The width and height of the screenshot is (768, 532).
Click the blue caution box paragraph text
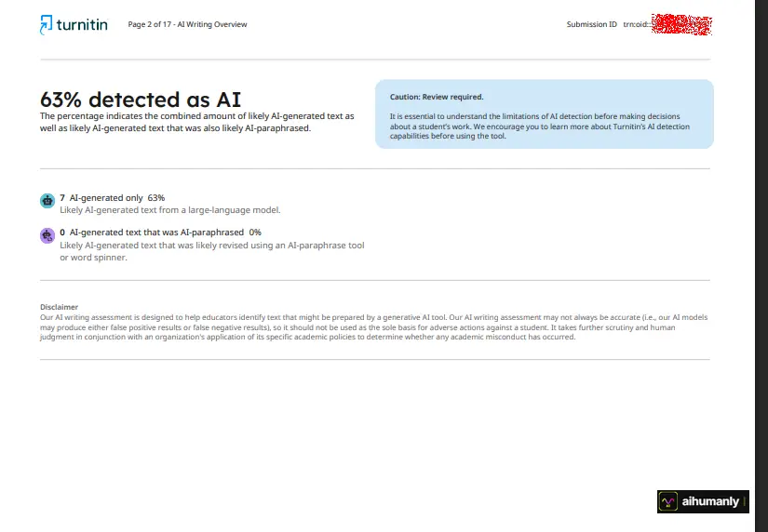coord(540,126)
